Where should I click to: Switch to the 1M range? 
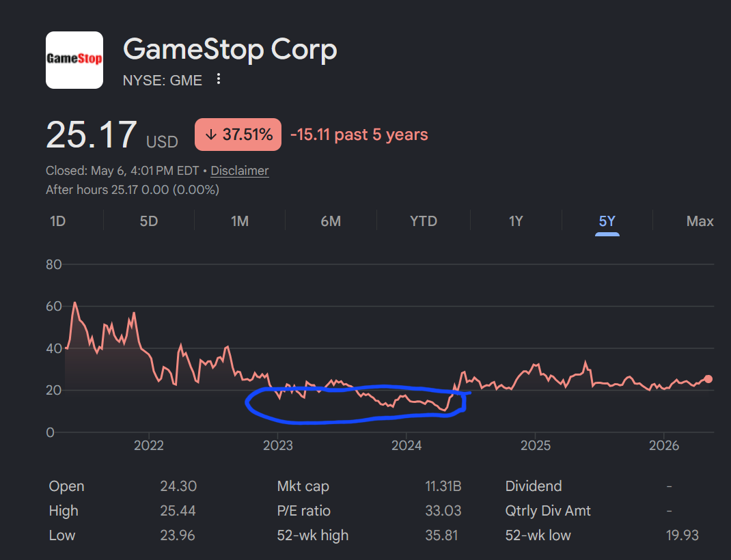[x=240, y=221]
